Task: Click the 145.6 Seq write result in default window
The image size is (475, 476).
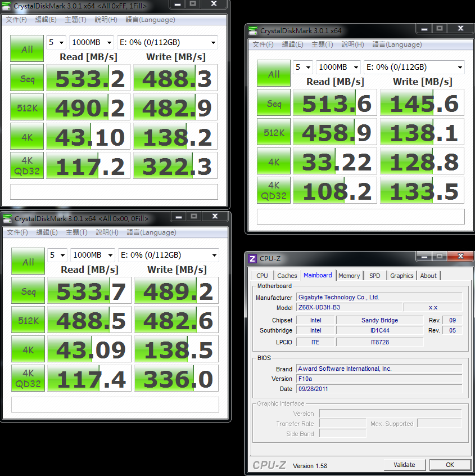Action: [x=422, y=102]
